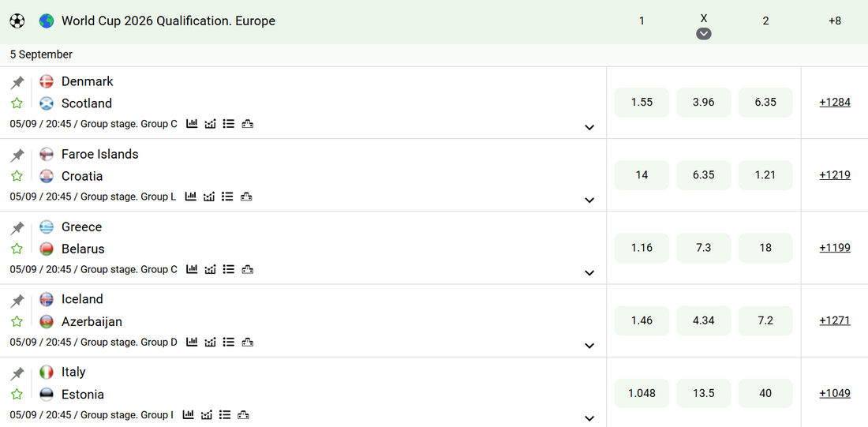
Task: Open the dropdown arrow under X column
Action: 704,34
